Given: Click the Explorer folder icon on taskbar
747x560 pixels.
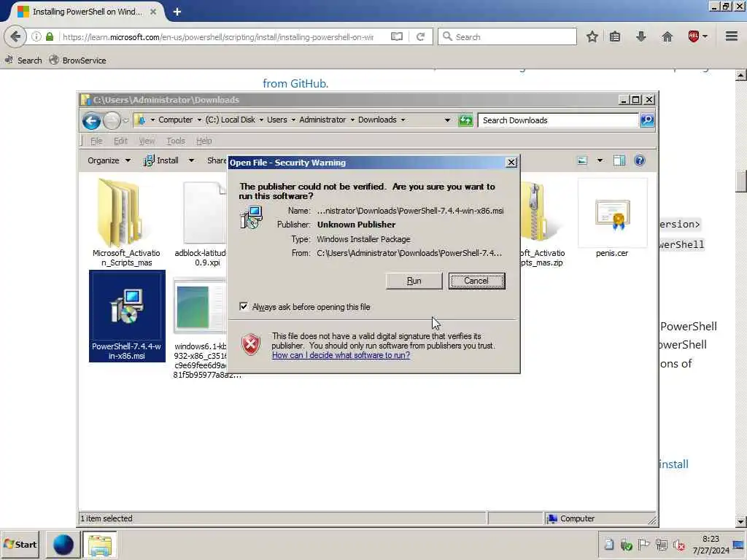Looking at the screenshot, I should pos(99,545).
